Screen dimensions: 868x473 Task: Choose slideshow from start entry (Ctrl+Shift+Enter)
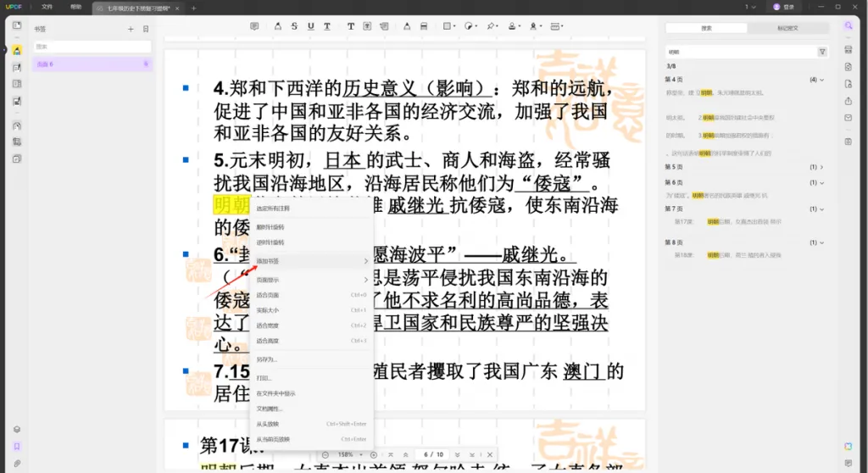[x=312, y=424]
